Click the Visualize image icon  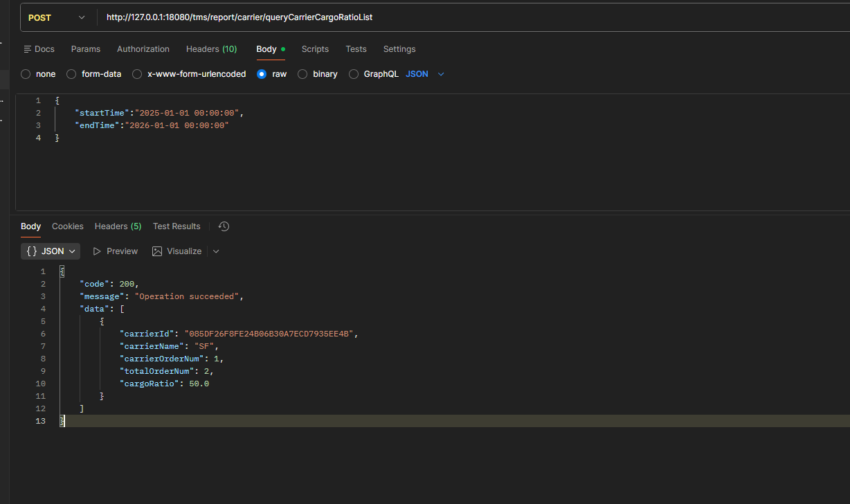(157, 251)
